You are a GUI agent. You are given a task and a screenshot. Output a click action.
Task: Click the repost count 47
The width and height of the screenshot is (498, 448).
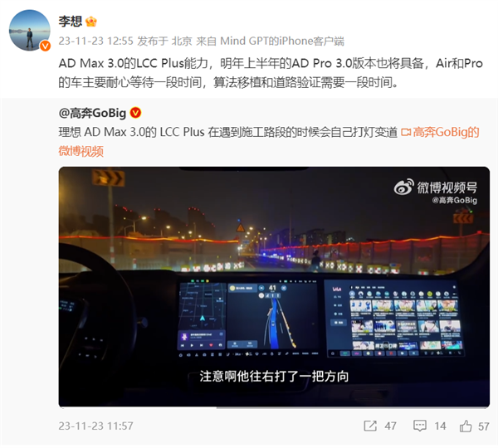(x=390, y=426)
